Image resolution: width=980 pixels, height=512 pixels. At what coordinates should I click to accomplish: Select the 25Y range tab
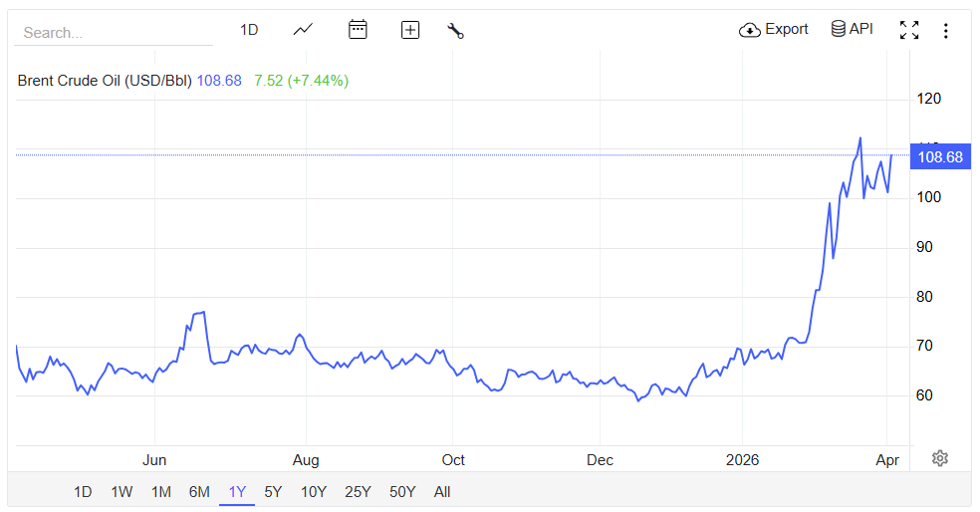pyautogui.click(x=359, y=492)
